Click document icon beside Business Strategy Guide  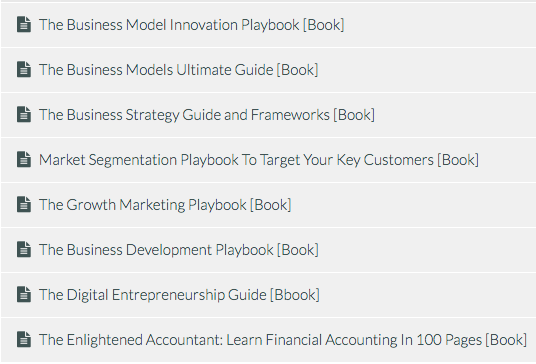pos(24,114)
